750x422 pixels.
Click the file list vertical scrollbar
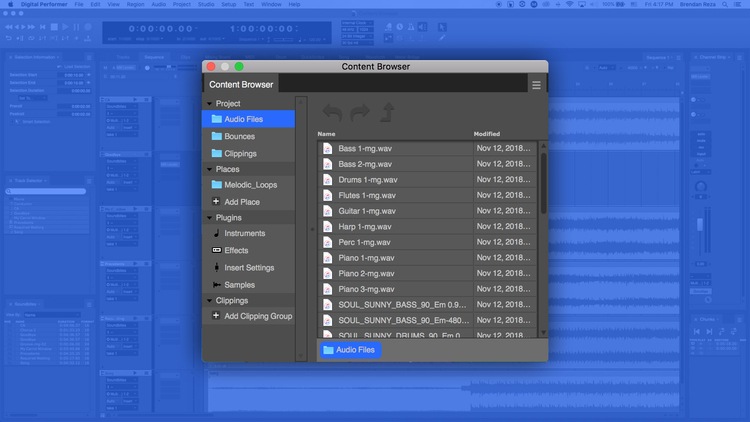pyautogui.click(x=544, y=185)
